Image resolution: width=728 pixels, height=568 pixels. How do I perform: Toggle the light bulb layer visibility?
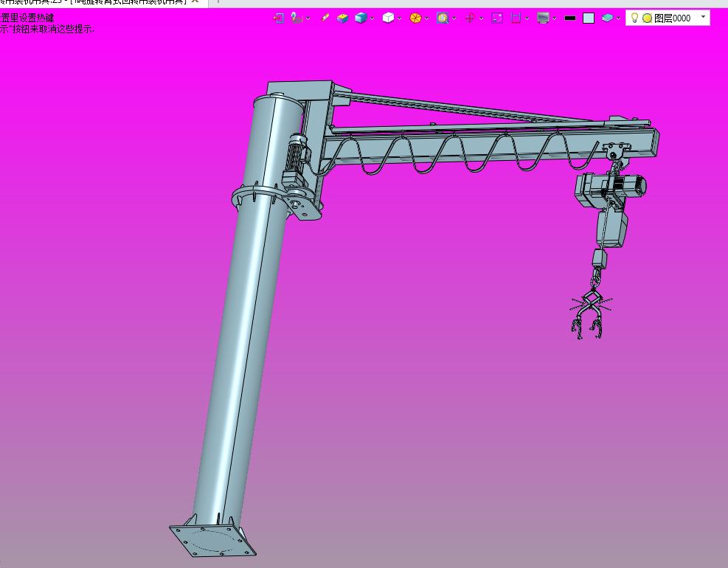tap(634, 18)
